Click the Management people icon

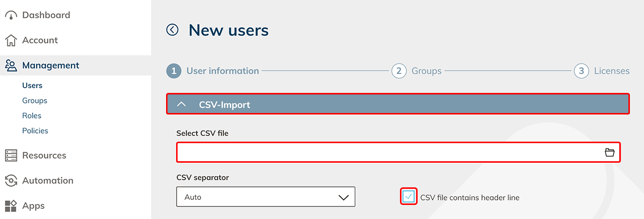point(11,66)
